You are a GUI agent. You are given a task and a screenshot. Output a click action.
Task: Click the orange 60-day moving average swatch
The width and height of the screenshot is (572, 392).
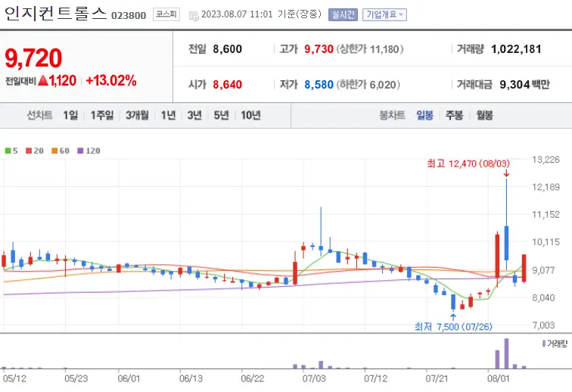(54, 151)
